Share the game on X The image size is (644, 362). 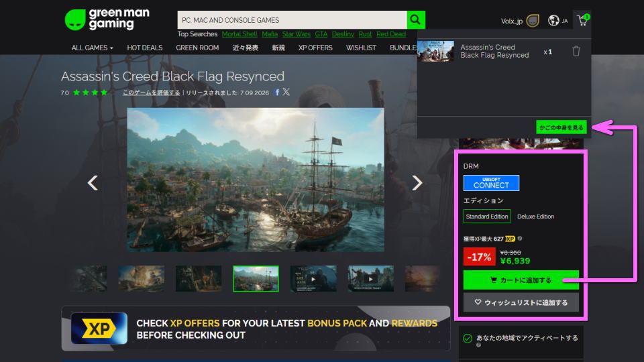pyautogui.click(x=286, y=92)
